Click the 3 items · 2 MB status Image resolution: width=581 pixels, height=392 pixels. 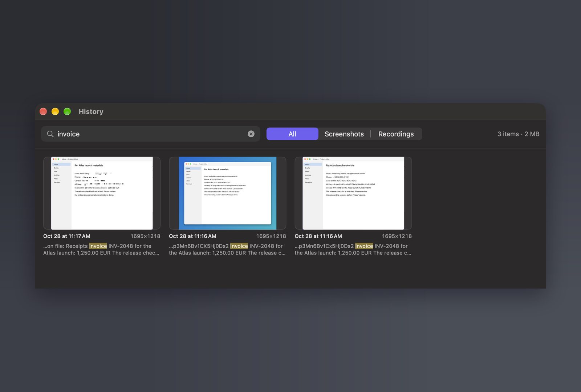(x=518, y=134)
